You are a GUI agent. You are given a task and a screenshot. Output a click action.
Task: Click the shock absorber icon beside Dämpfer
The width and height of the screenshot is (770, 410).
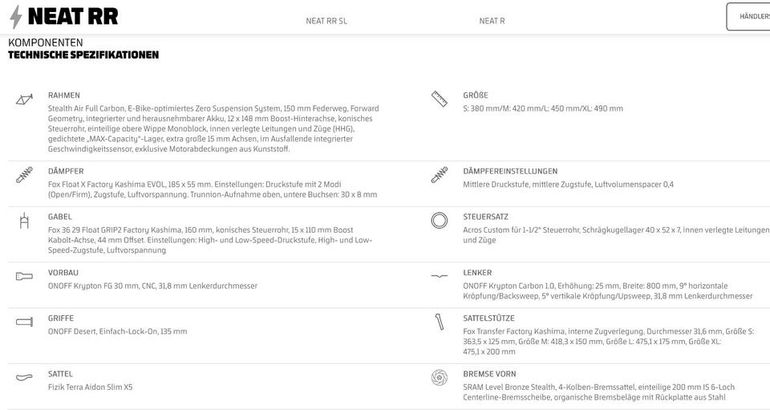24,175
